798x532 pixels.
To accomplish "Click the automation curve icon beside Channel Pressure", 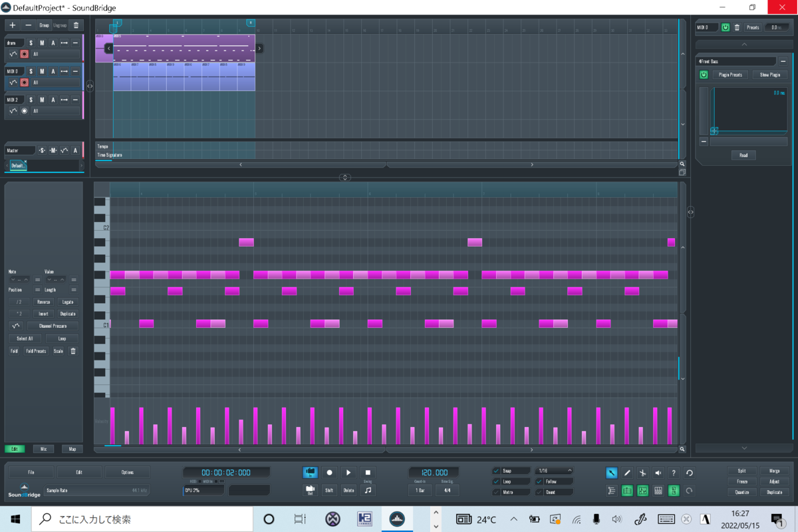I will [16, 326].
